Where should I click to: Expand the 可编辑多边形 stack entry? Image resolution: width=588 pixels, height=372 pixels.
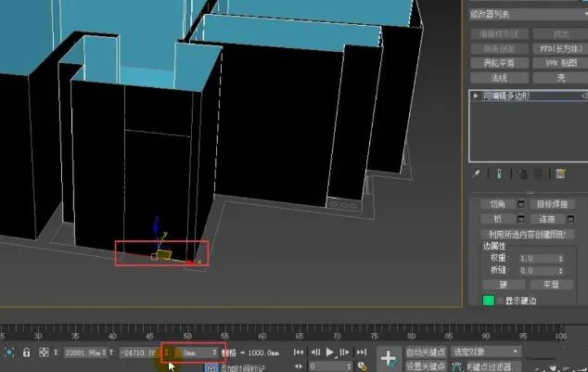(x=476, y=96)
